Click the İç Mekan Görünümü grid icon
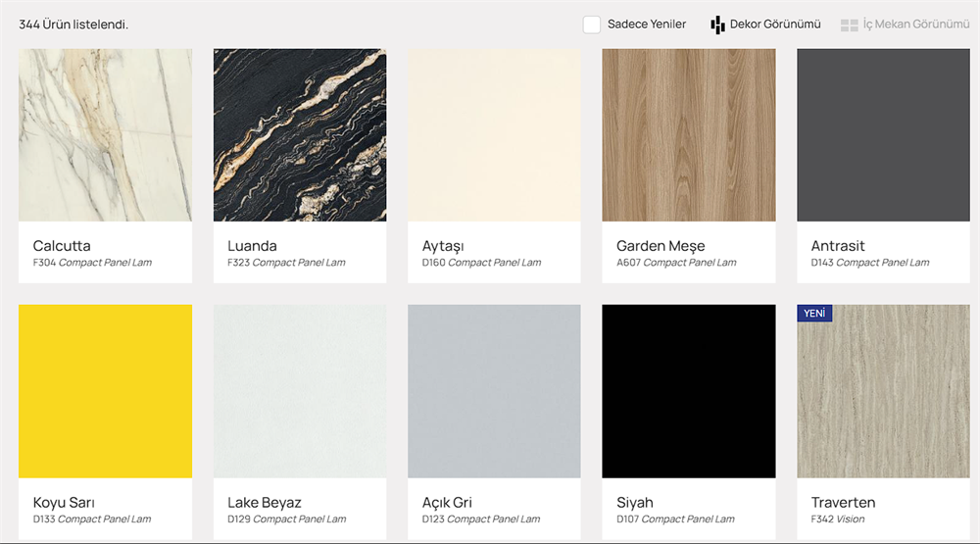980x544 pixels. (x=849, y=25)
